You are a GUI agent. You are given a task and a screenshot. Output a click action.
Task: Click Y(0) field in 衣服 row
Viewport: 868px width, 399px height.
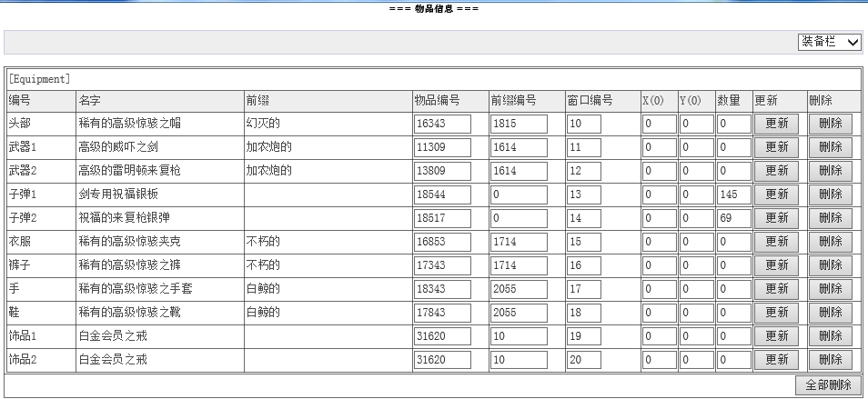coord(696,242)
